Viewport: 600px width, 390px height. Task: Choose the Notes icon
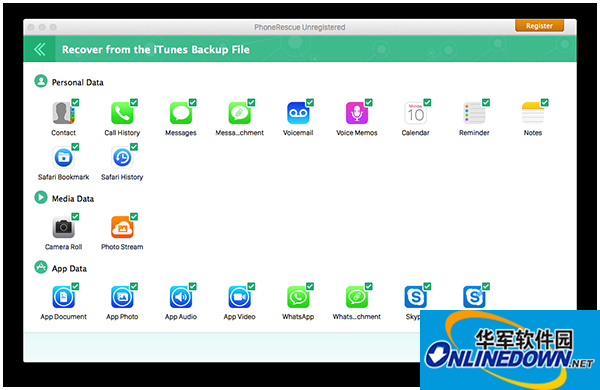click(533, 113)
